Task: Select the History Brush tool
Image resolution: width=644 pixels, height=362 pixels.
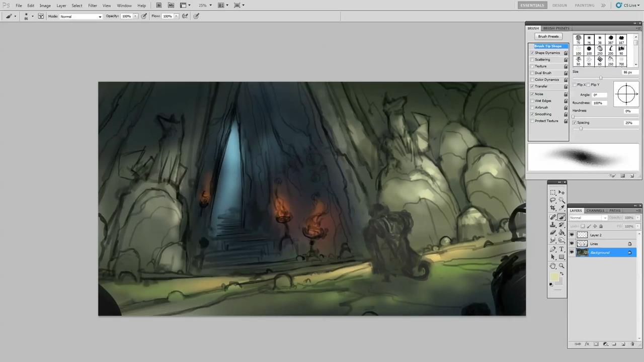Action: point(561,224)
